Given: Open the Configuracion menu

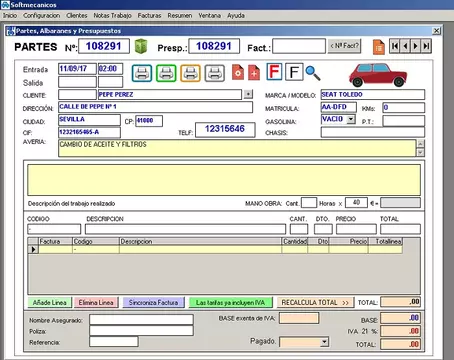Looking at the screenshot, I should (x=42, y=15).
